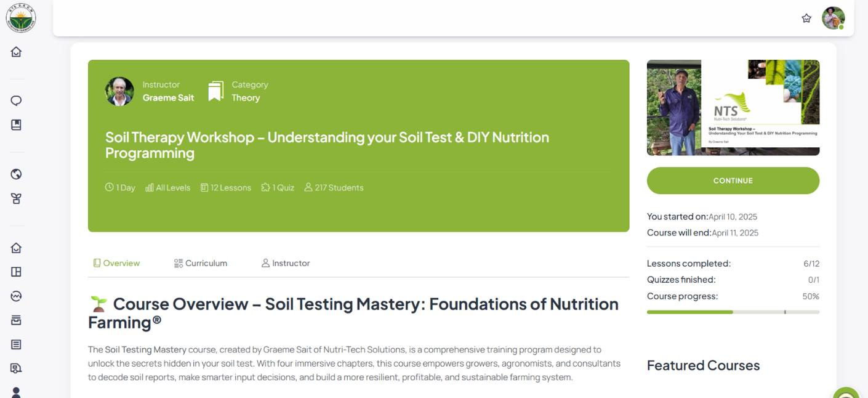
Task: Open instructor Graeme Sait's name link
Action: coord(168,97)
